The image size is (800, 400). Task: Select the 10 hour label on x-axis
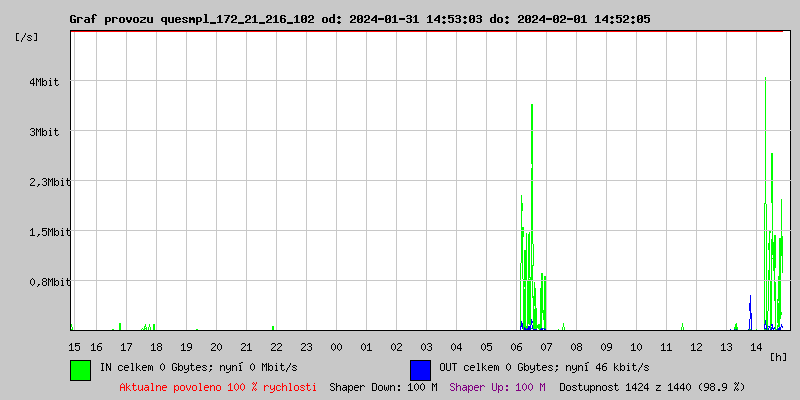[637, 347]
